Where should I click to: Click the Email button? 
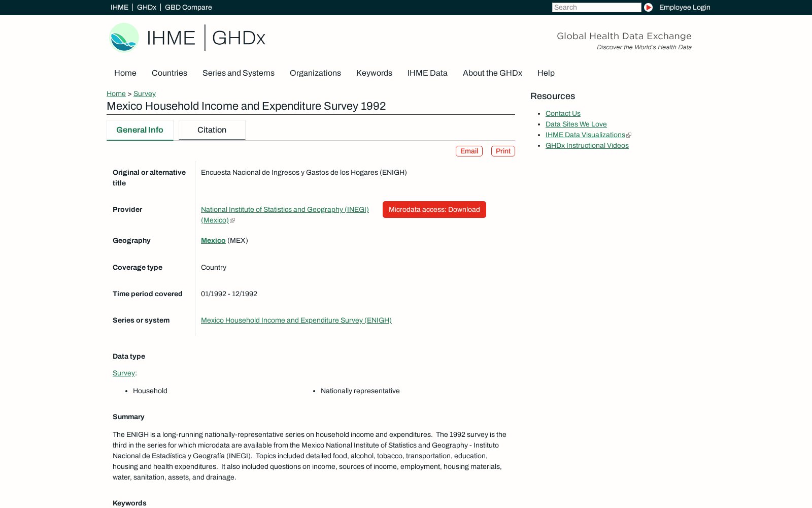(469, 151)
